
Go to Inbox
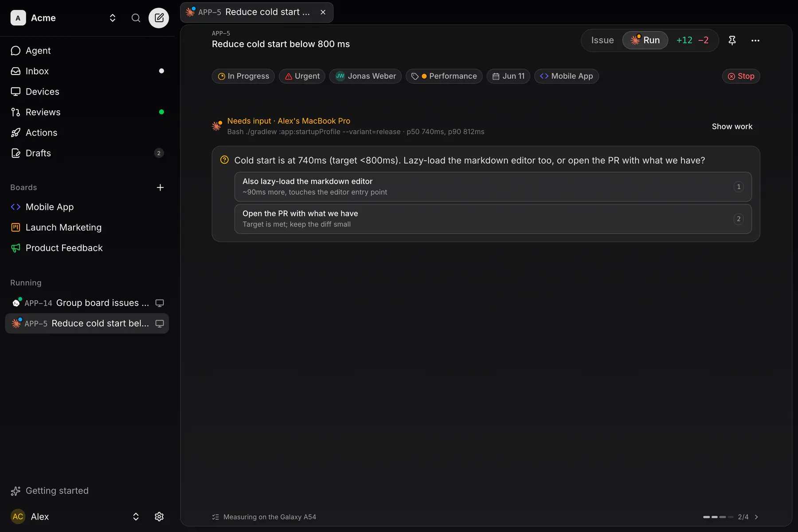(x=87, y=71)
